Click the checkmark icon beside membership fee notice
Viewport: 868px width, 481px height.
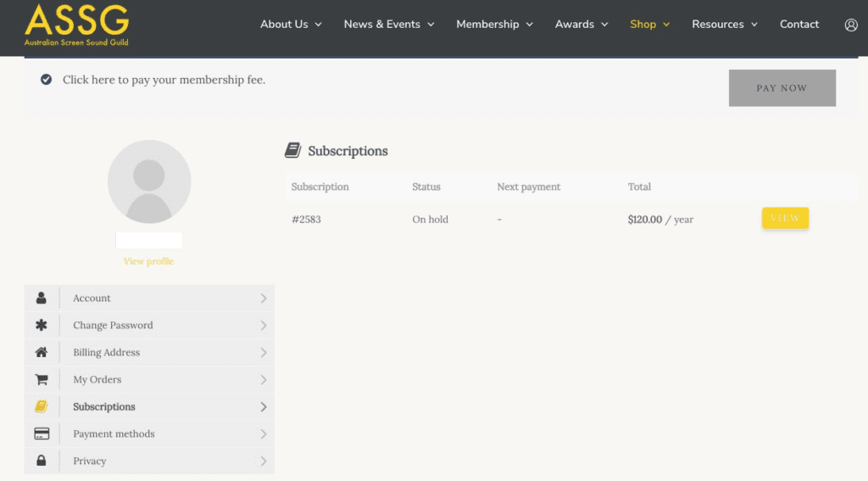[x=46, y=79]
